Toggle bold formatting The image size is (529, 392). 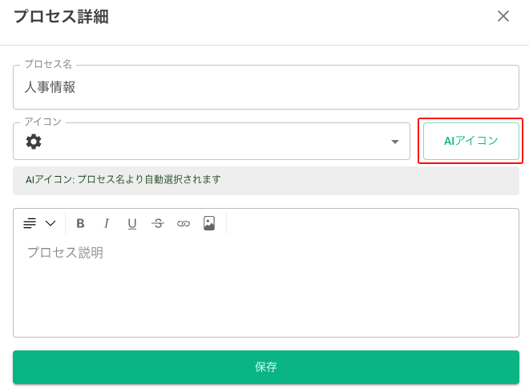[x=80, y=223]
